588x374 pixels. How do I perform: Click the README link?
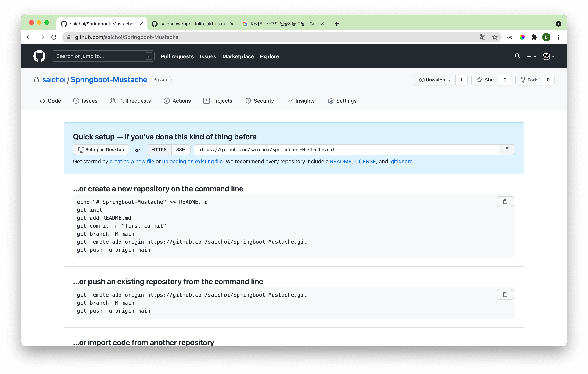(x=341, y=161)
